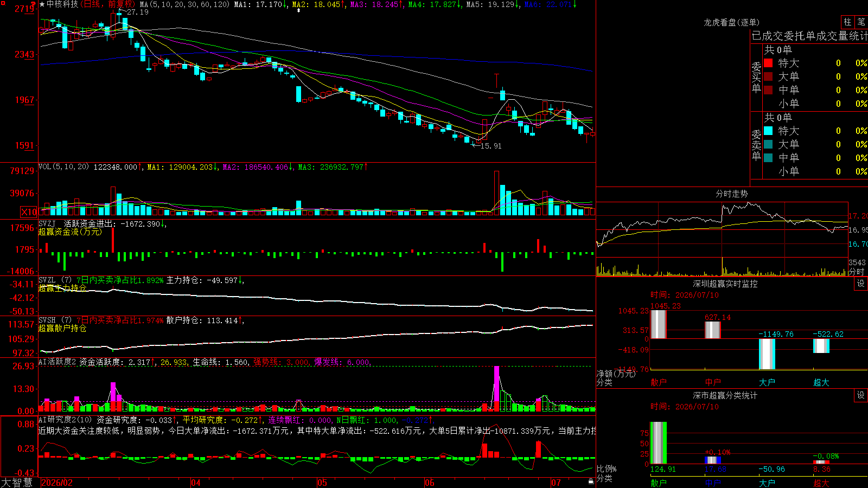Click the -50.96 大户 value in 分类统计
868x488 pixels.
click(x=771, y=469)
